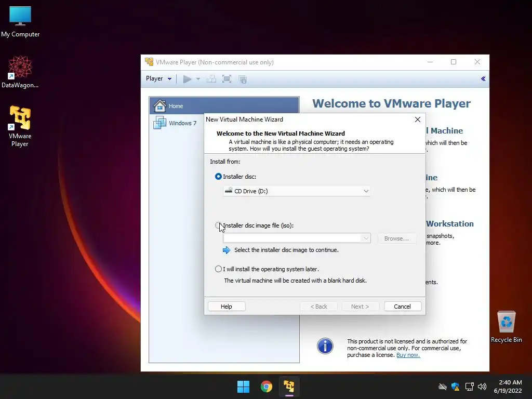Open the Windows Security tray icon

(x=455, y=387)
